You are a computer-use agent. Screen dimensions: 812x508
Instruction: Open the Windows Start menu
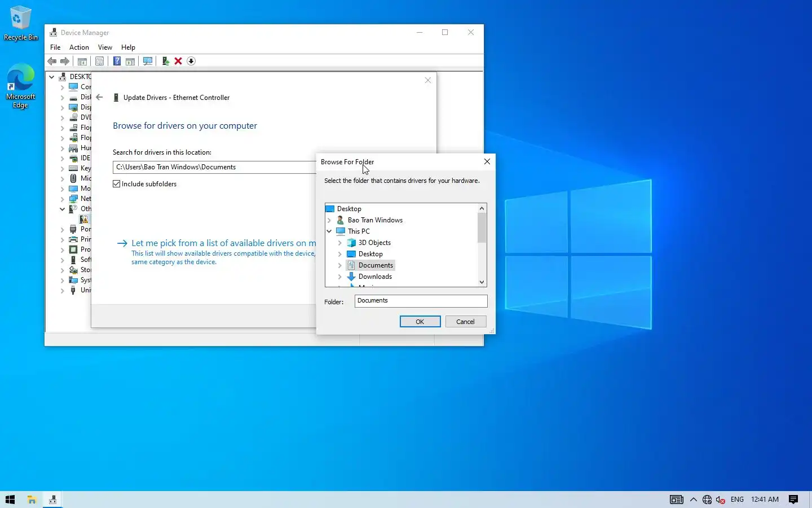click(x=10, y=500)
